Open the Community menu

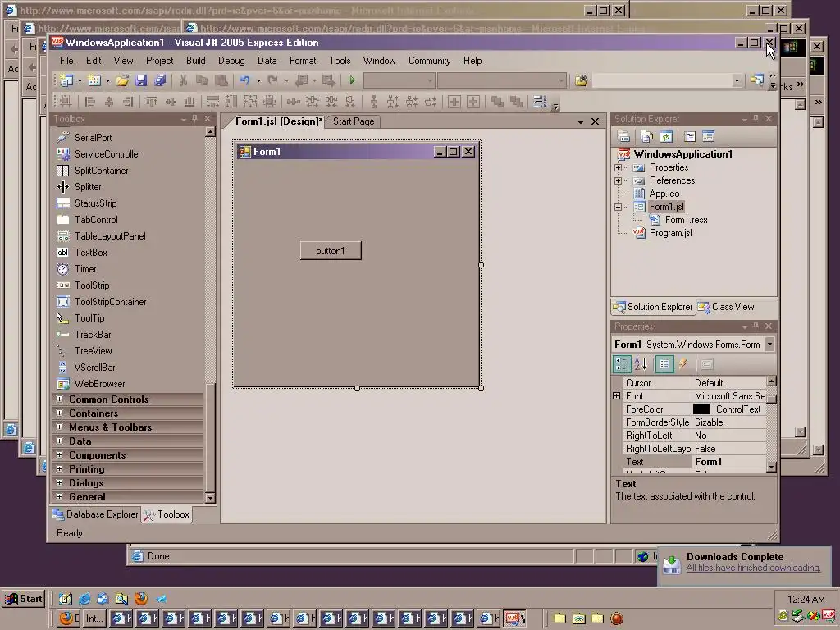click(x=430, y=61)
